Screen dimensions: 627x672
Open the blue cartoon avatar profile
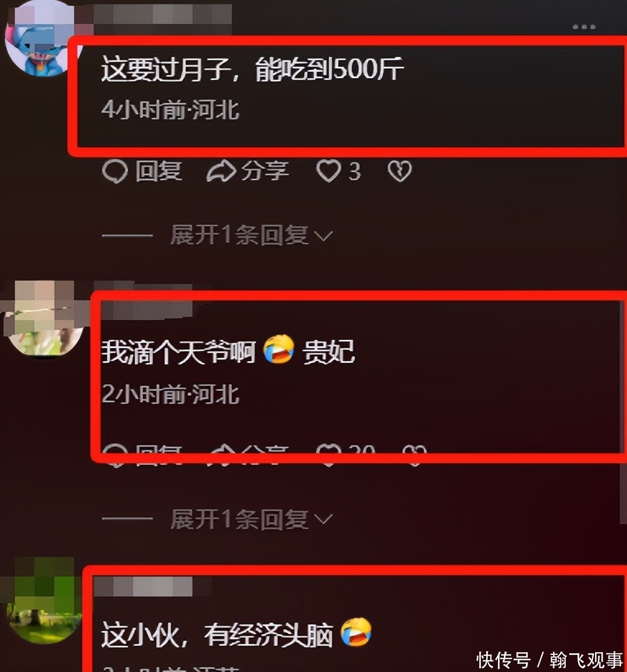41,40
